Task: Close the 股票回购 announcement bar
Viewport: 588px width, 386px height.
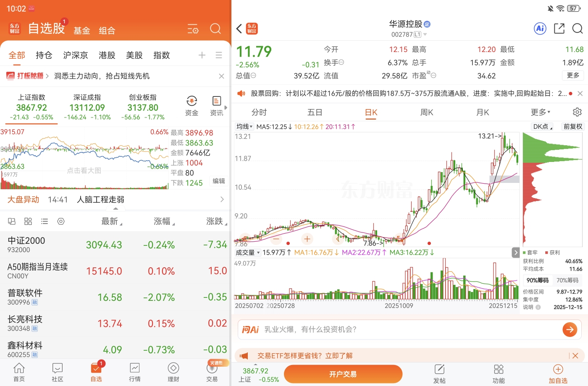Action: [580, 94]
